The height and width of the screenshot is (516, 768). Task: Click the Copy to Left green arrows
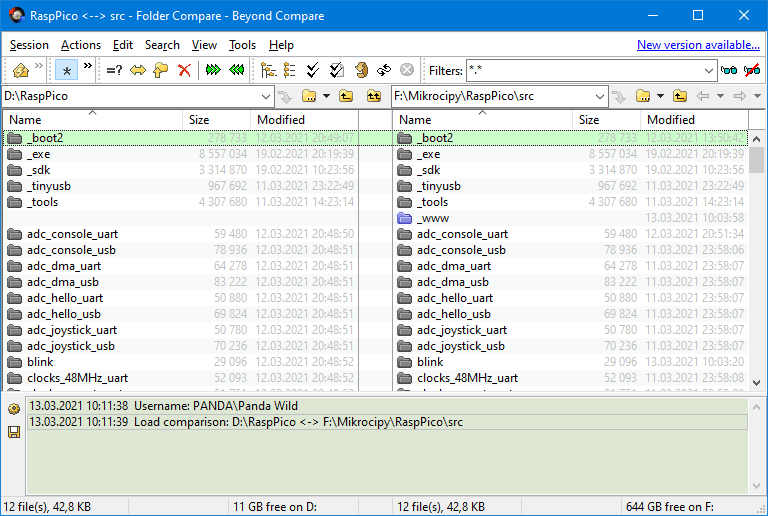(237, 70)
